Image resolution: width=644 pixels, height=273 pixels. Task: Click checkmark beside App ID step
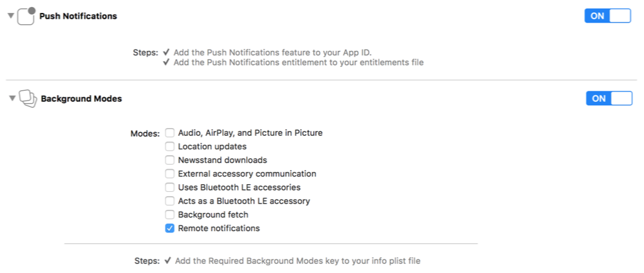point(166,52)
